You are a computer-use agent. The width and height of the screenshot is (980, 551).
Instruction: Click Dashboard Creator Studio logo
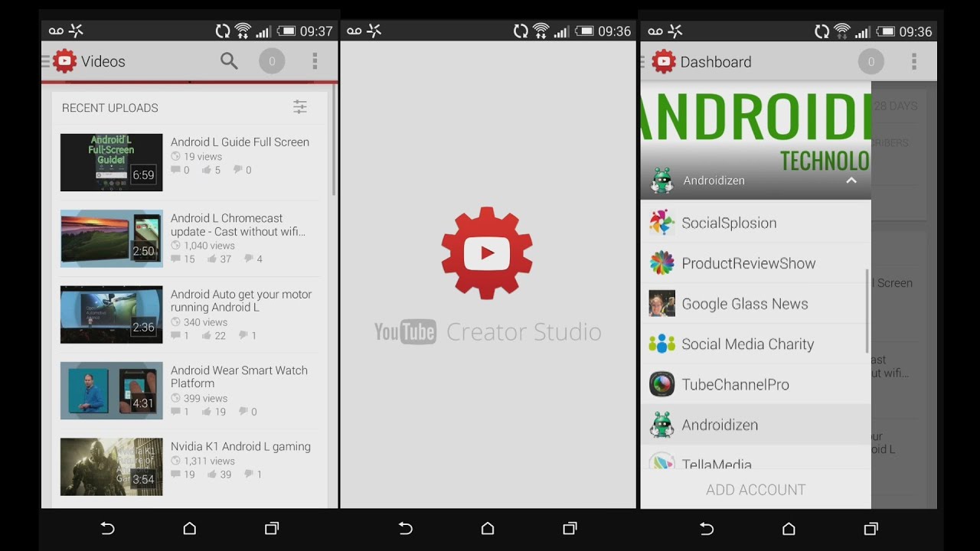663,61
